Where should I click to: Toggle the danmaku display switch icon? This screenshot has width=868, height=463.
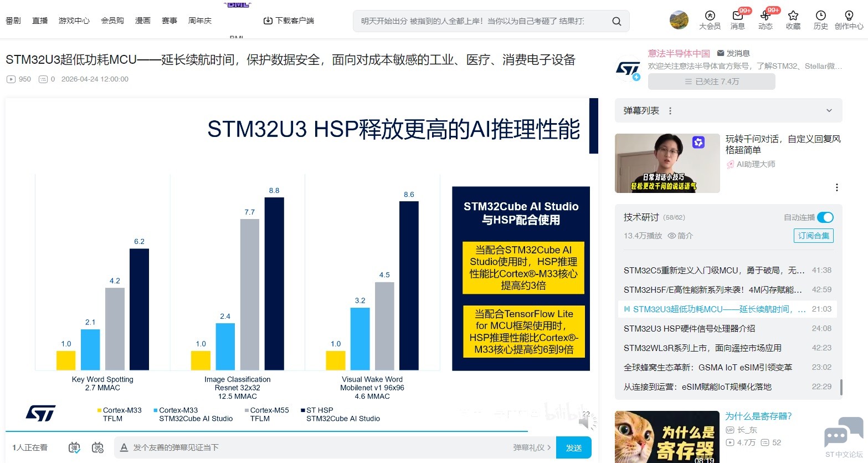(x=74, y=447)
